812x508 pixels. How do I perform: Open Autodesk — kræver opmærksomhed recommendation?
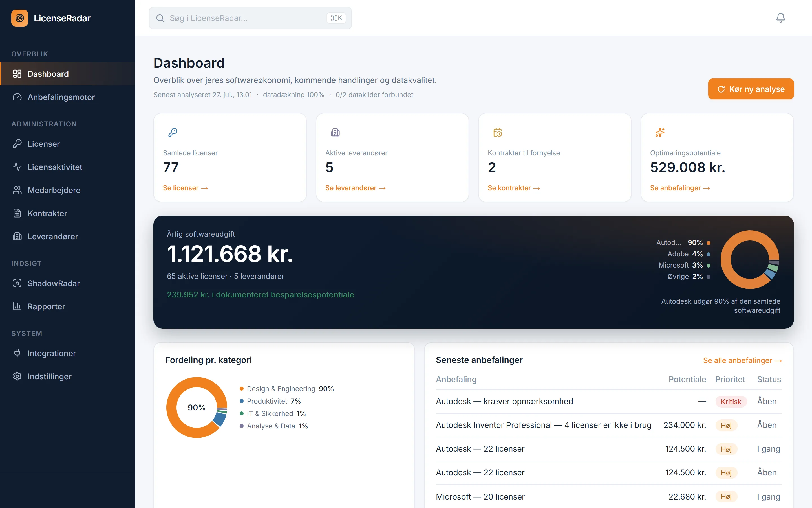point(609,402)
